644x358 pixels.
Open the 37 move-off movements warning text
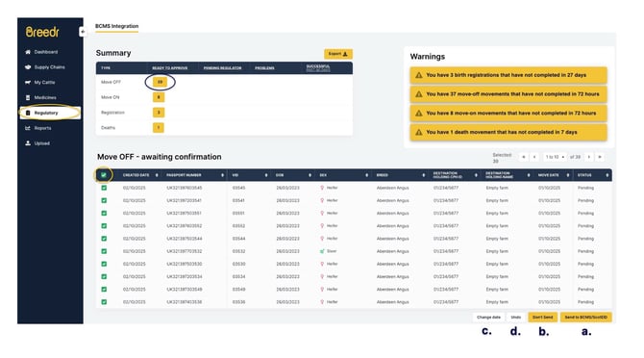pyautogui.click(x=512, y=94)
